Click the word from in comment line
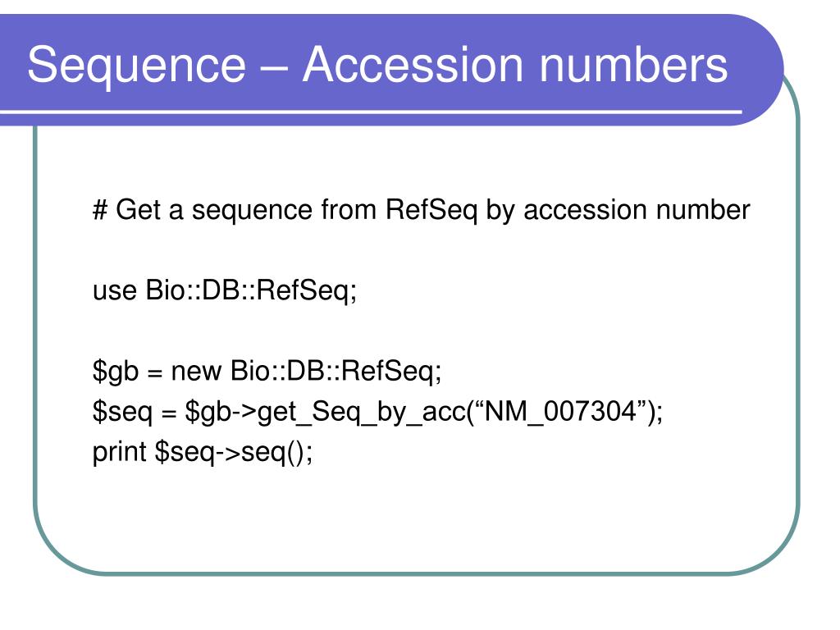 click(348, 209)
